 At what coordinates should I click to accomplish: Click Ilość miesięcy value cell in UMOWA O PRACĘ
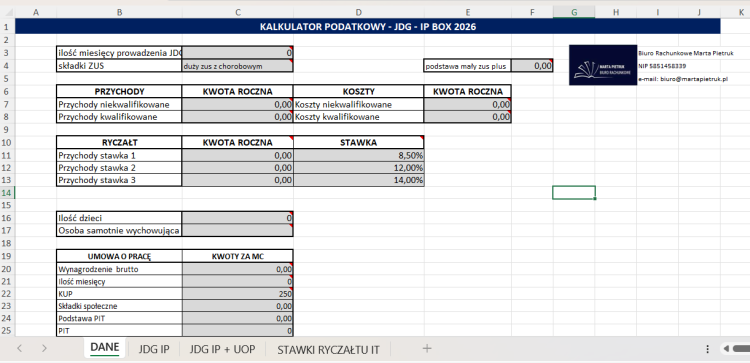point(238,281)
